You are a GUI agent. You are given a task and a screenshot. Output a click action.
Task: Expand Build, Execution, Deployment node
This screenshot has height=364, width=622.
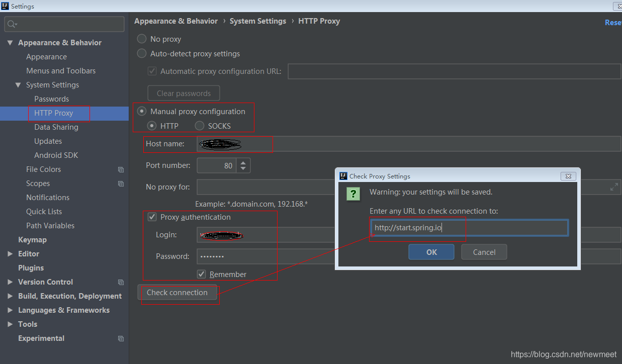coord(10,296)
